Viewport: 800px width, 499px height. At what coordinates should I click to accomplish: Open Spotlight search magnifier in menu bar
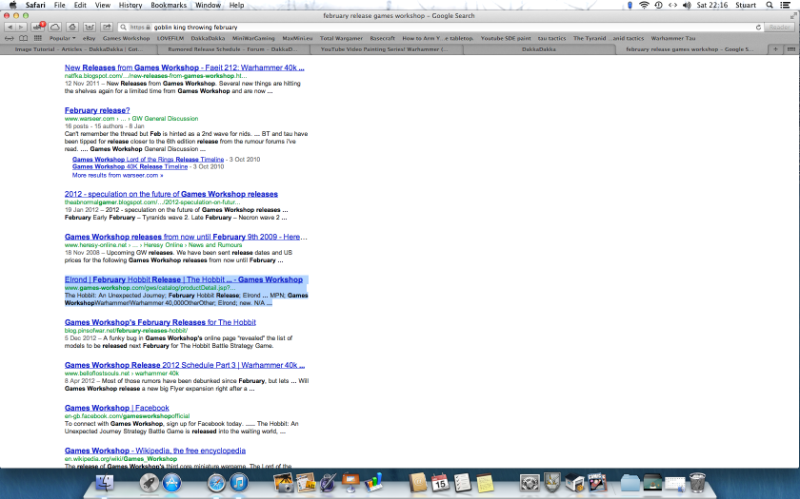click(769, 5)
